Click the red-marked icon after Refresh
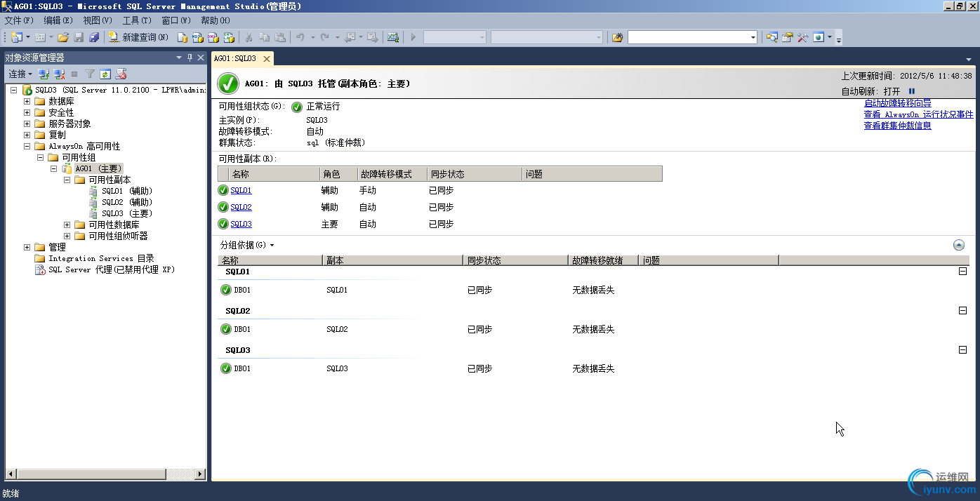The width and height of the screenshot is (980, 501). tap(121, 74)
